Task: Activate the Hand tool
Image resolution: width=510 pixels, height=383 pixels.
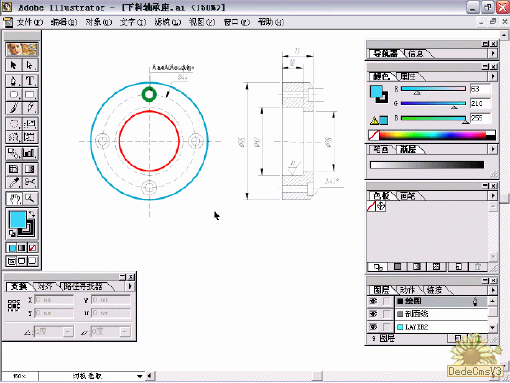Action: point(14,199)
